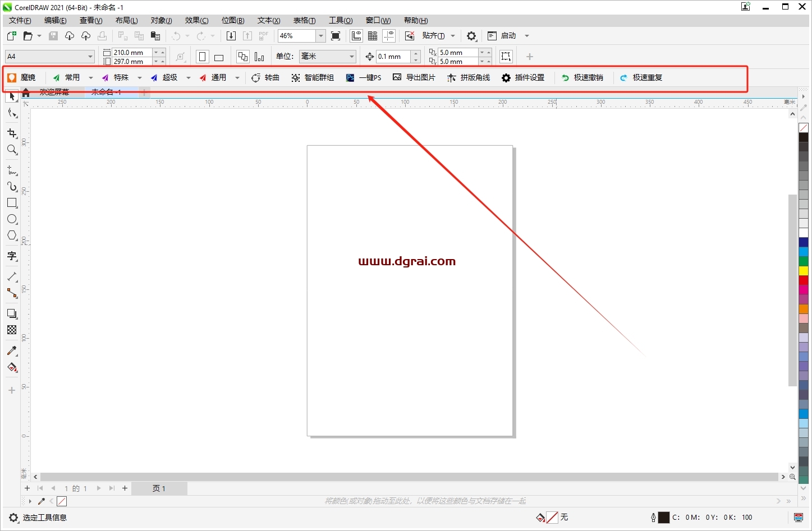
Task: Open the units 毫米 dropdown
Action: click(352, 57)
